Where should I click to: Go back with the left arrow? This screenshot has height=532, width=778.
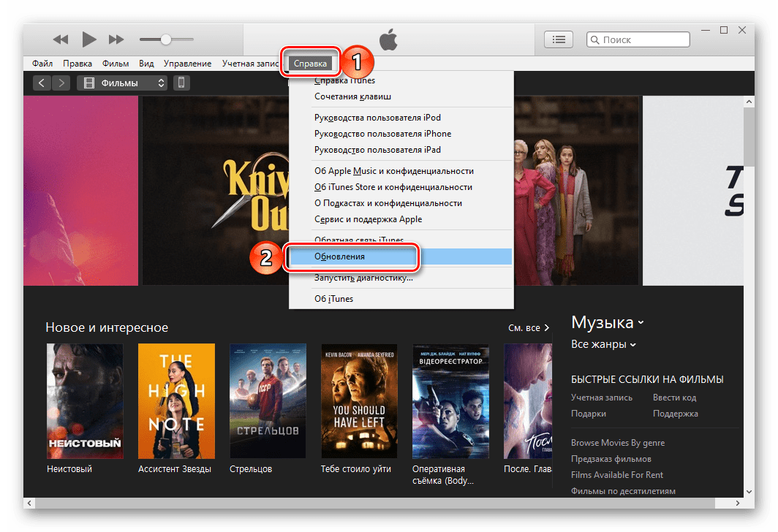[x=42, y=83]
